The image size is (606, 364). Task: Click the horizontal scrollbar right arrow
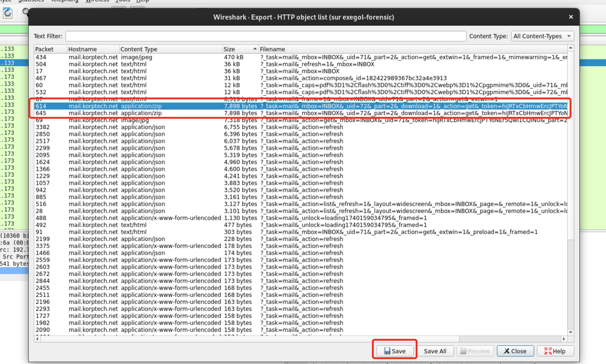tap(564, 339)
